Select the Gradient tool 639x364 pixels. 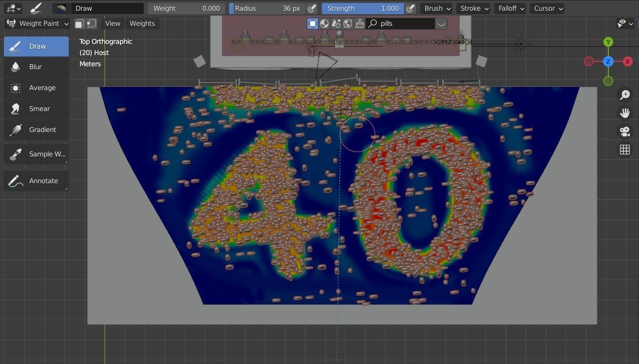pos(36,130)
